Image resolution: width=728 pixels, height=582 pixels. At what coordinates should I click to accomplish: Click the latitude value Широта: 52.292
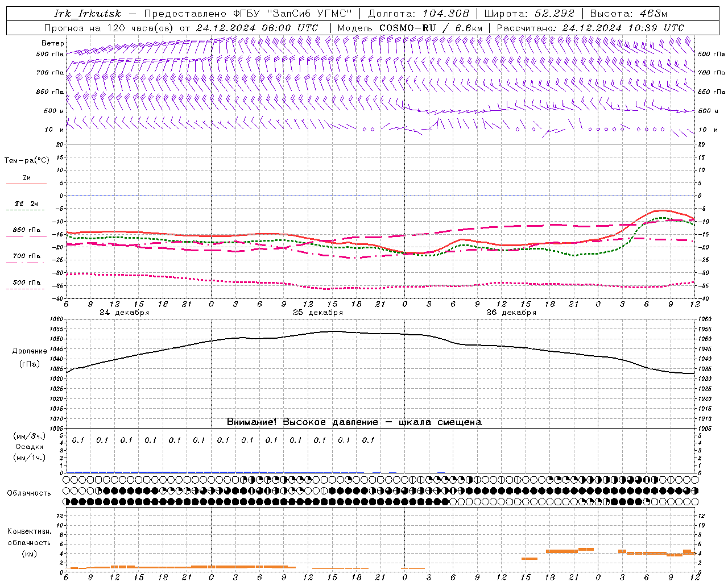529,14
